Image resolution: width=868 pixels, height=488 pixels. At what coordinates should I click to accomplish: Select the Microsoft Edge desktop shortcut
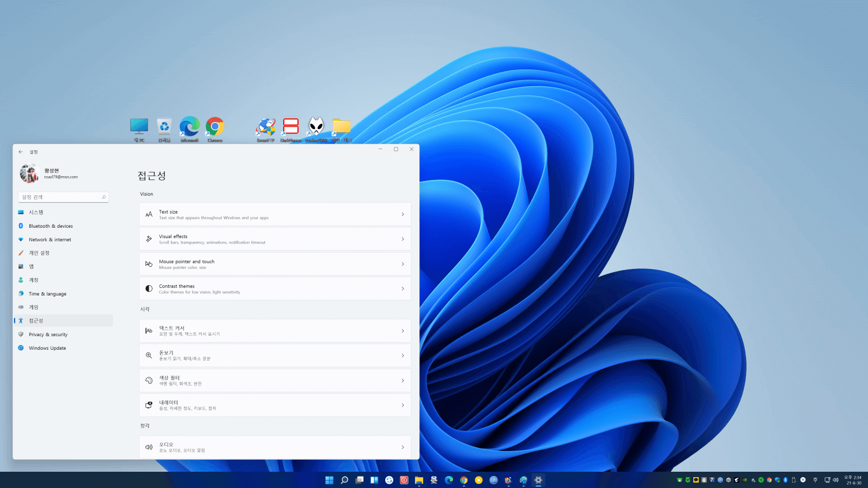click(x=189, y=130)
